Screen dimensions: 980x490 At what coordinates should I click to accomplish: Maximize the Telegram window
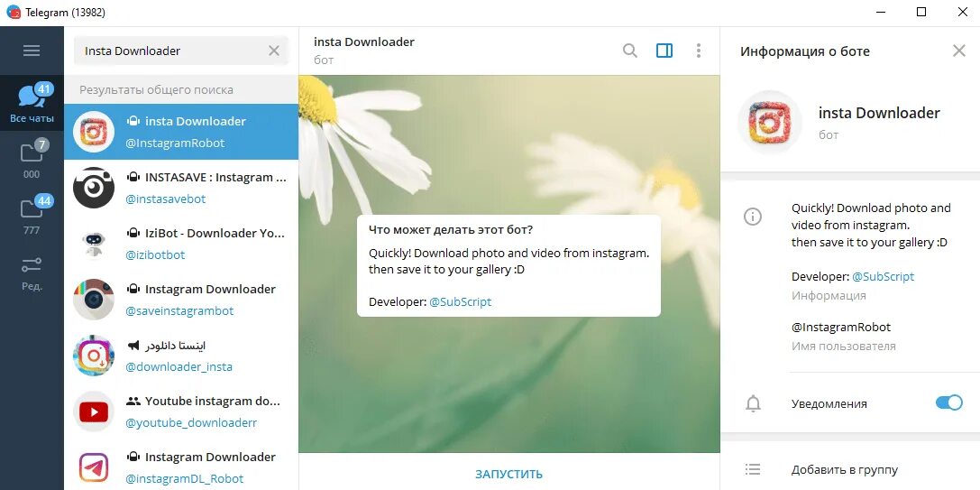coord(921,12)
